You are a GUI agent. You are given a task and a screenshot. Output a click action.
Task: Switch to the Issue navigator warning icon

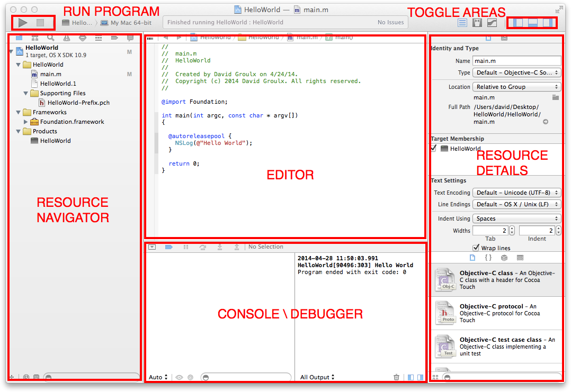[x=66, y=38]
